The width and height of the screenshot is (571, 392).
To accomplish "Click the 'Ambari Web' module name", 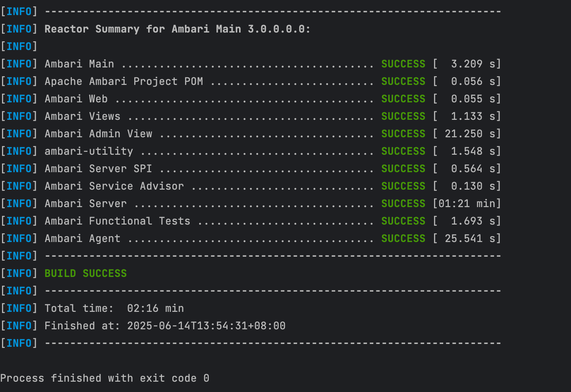I will [x=76, y=99].
